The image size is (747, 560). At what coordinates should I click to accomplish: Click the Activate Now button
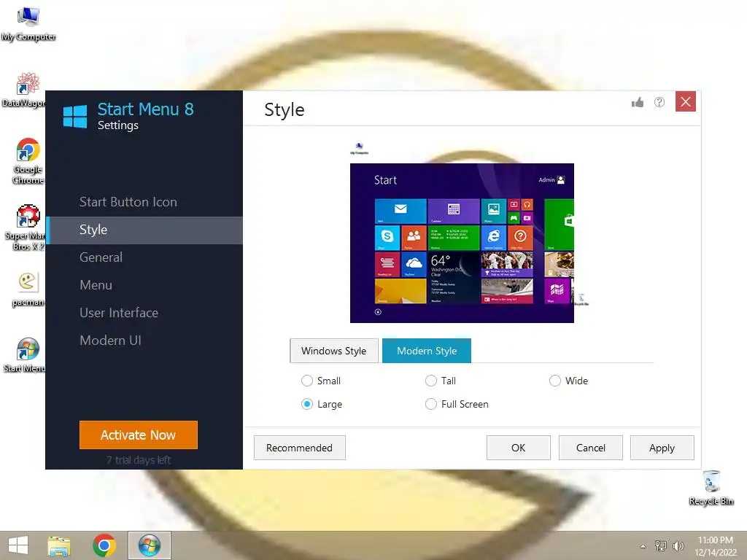(138, 435)
